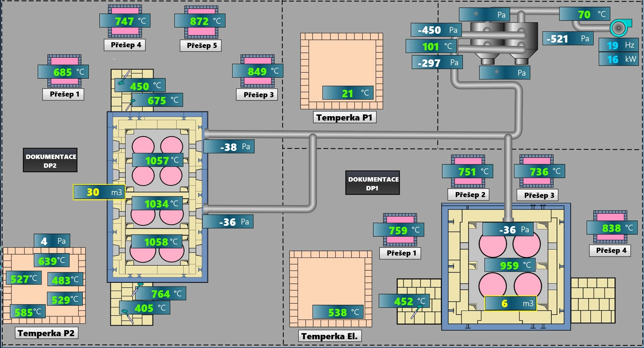Click the asterisk Pa indicator above the cyclone
This screenshot has width=644, height=348.
tap(484, 15)
